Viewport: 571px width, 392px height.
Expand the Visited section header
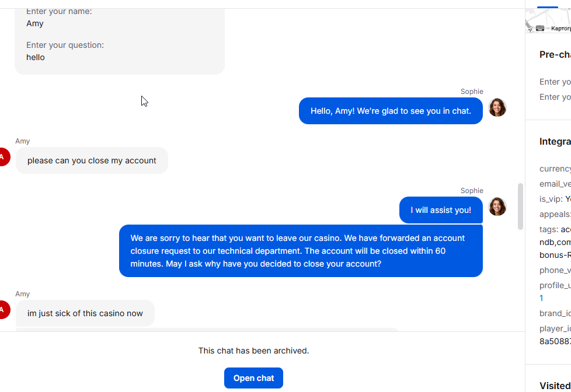click(x=555, y=386)
